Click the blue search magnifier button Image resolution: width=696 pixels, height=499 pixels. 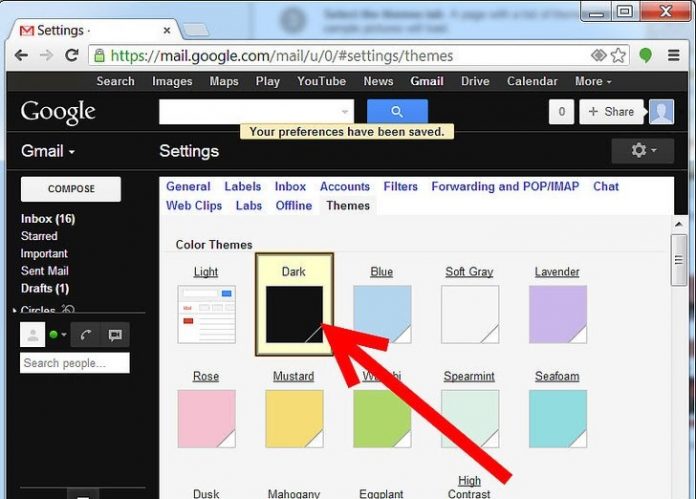click(397, 112)
